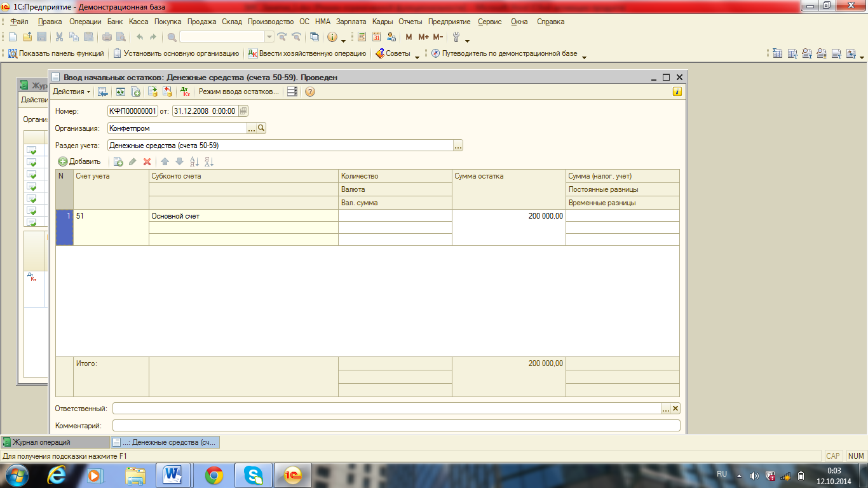The image size is (868, 488).
Task: Select the Основной счет subkonto cell
Action: (243, 216)
